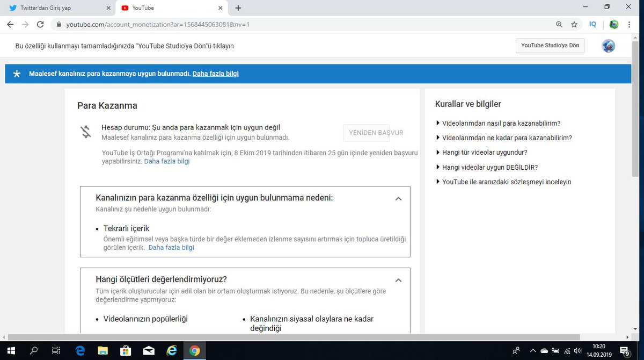644x360 pixels.
Task: Open the zoom magnifier in address bar
Action: [x=559, y=25]
